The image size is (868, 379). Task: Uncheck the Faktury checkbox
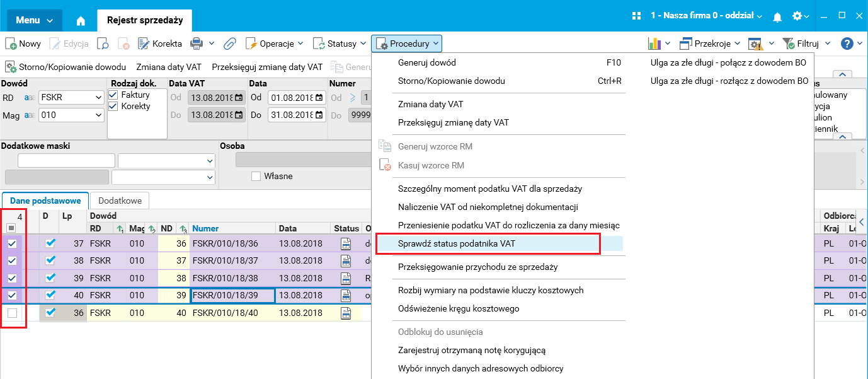(113, 95)
